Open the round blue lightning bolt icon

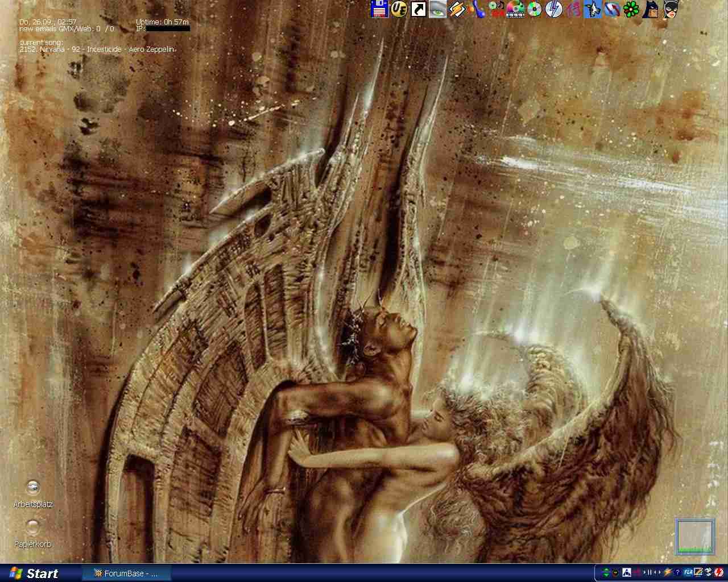(554, 9)
